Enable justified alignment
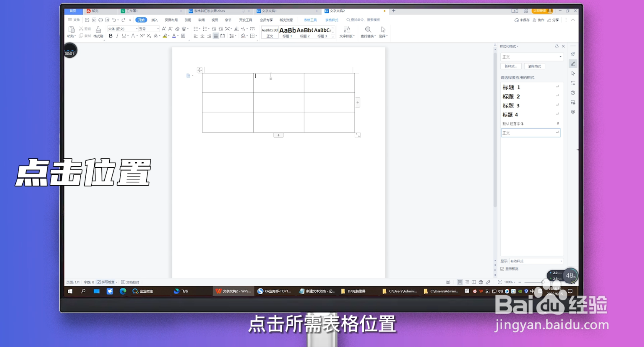This screenshot has height=347, width=644. click(x=216, y=36)
